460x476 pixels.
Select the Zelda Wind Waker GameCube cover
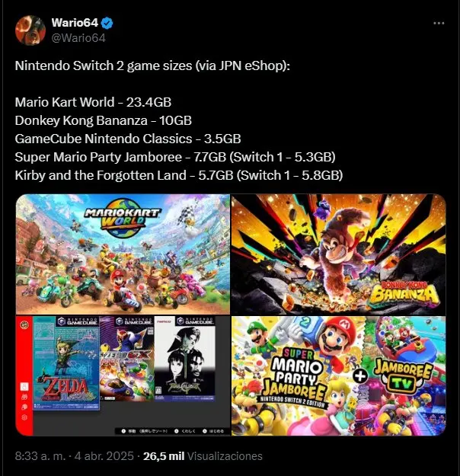pos(66,363)
